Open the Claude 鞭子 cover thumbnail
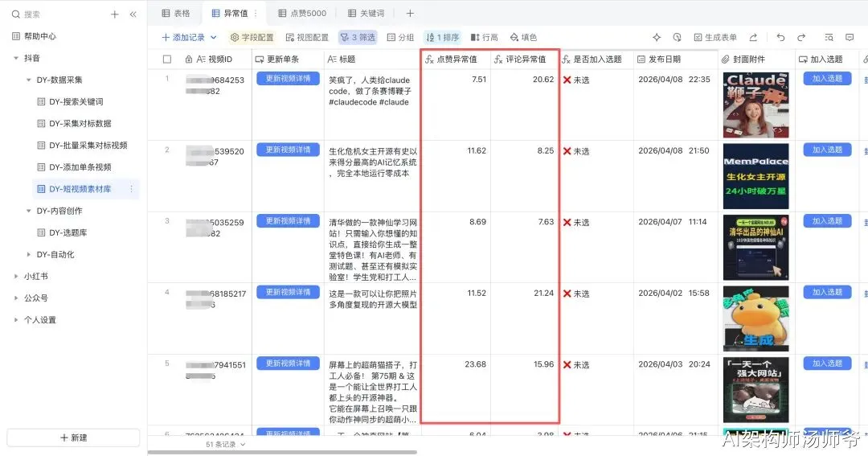The image size is (868, 456). coord(755,105)
